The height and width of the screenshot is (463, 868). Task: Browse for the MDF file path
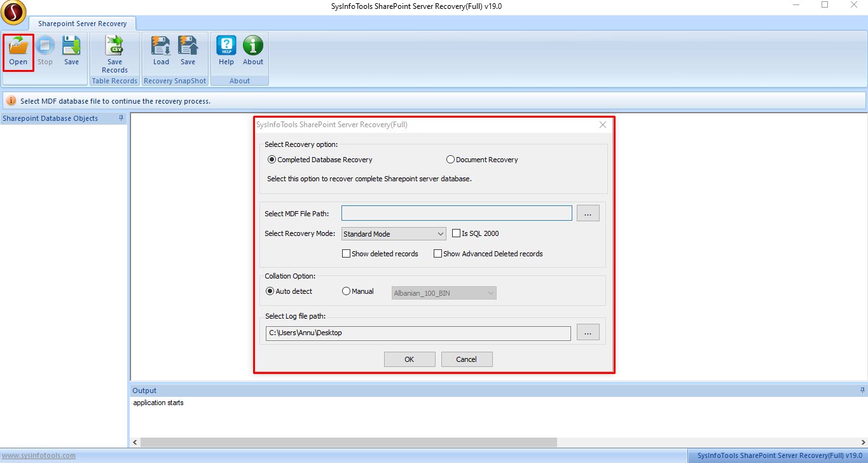[x=588, y=214]
